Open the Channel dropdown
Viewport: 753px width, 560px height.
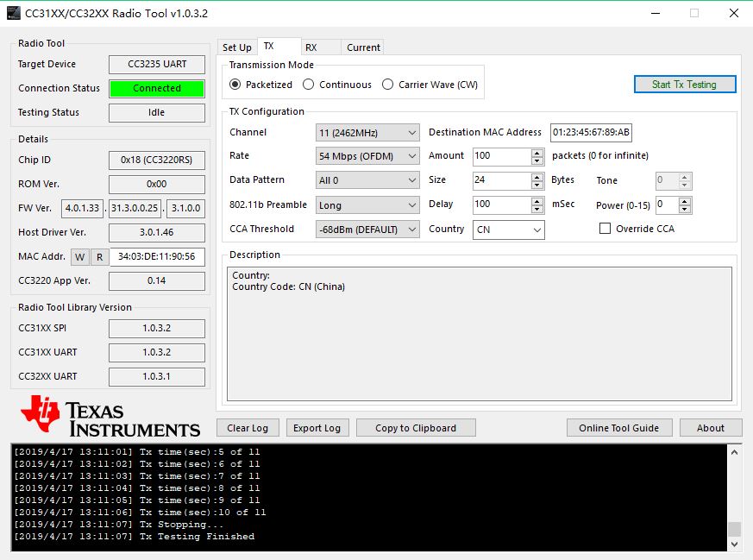pos(367,133)
